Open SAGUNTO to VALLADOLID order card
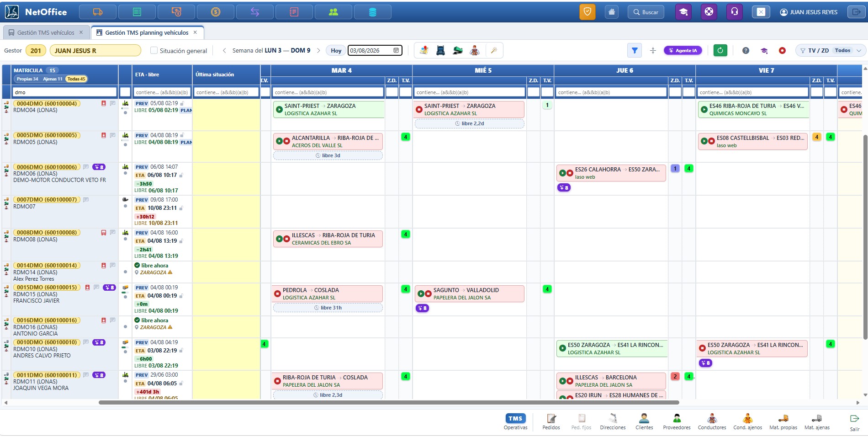 pyautogui.click(x=470, y=293)
